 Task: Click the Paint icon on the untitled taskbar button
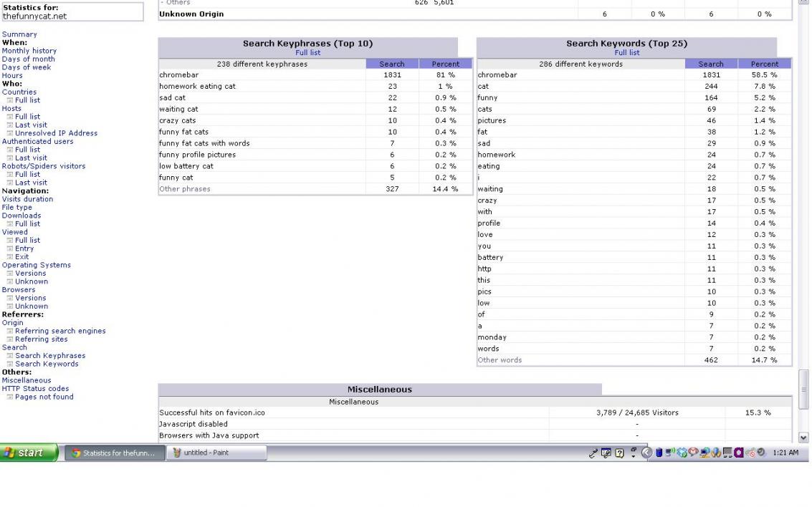(177, 453)
